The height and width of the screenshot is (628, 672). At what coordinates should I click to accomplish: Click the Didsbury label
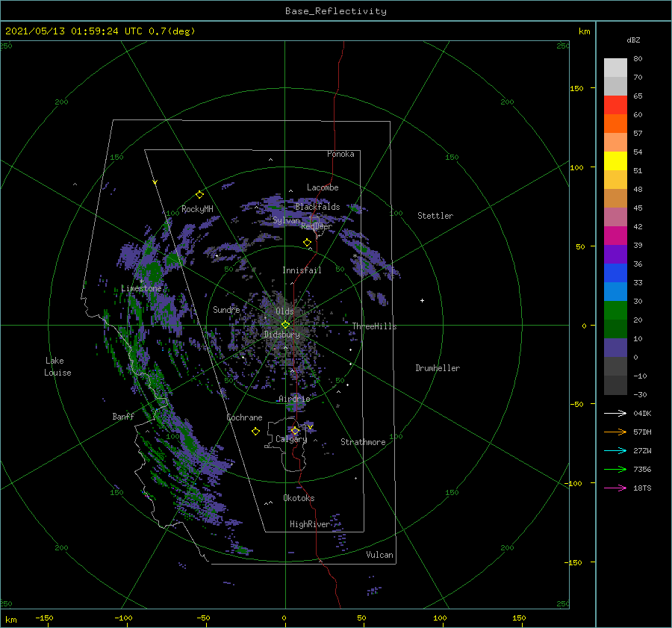click(282, 335)
